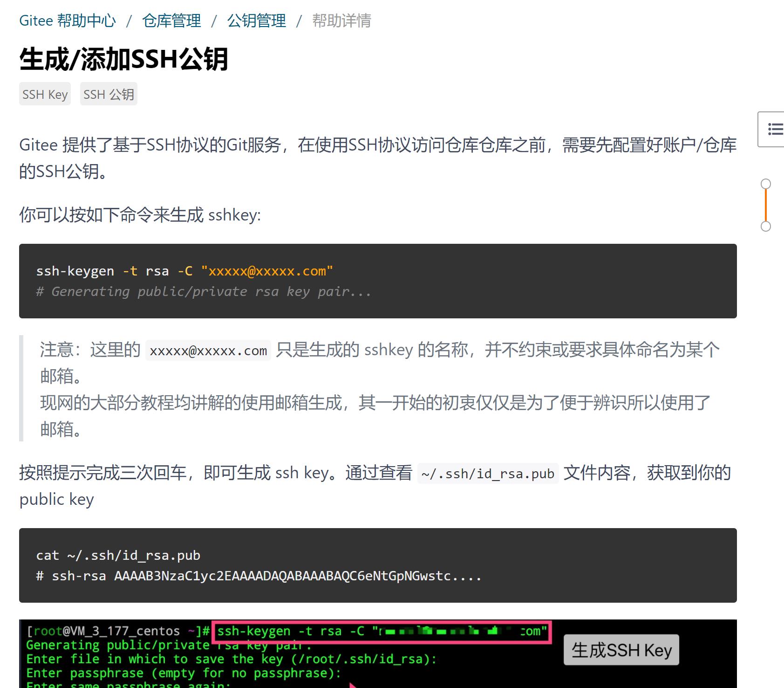
Task: Click the 帮助详情 breadcrumb text
Action: 341,21
